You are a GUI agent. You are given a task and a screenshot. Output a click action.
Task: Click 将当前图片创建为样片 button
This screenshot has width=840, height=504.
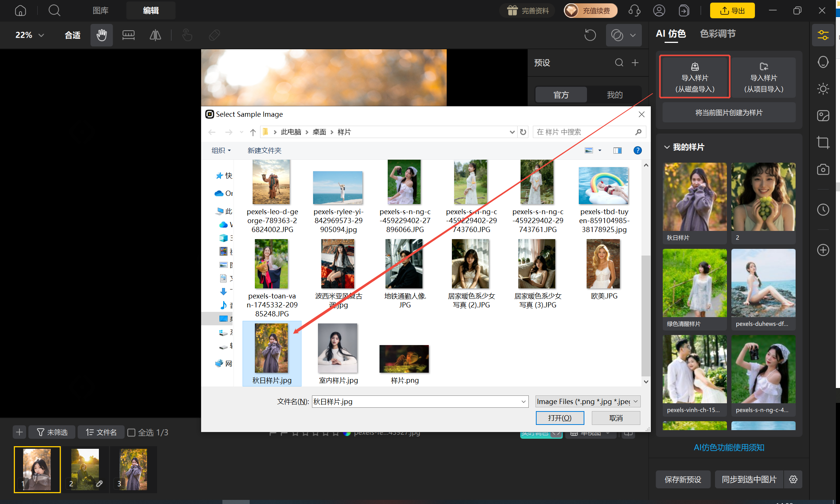point(729,113)
